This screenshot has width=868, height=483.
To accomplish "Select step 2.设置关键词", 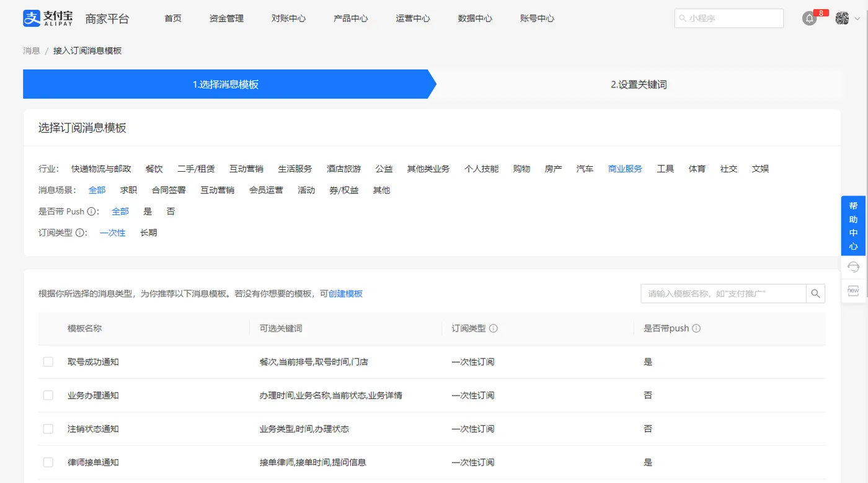I will coord(639,84).
